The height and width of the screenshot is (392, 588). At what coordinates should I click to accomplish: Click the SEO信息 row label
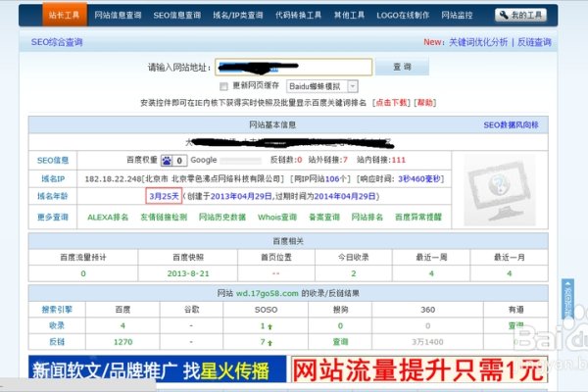click(53, 161)
